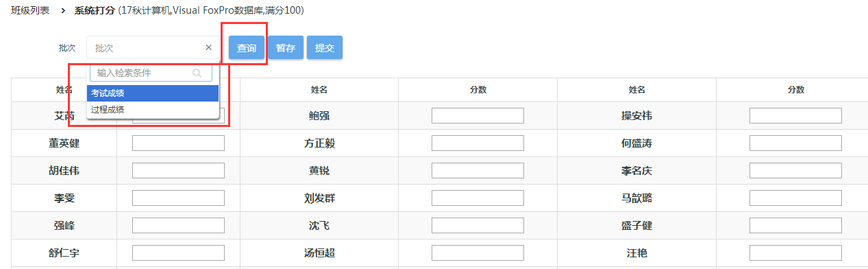Activate the score field for 刘发群
The height and width of the screenshot is (269, 868).
tap(478, 198)
